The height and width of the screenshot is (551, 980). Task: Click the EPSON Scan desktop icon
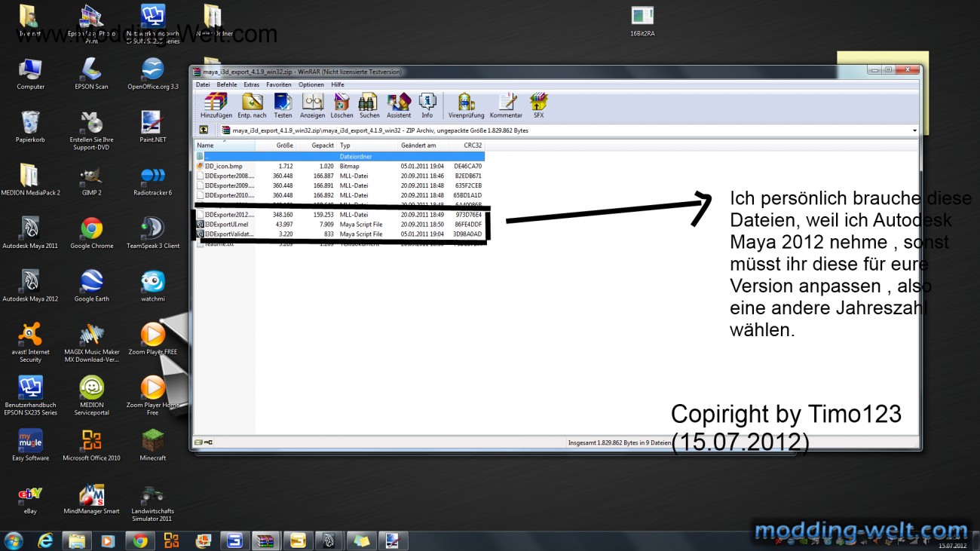(91, 74)
